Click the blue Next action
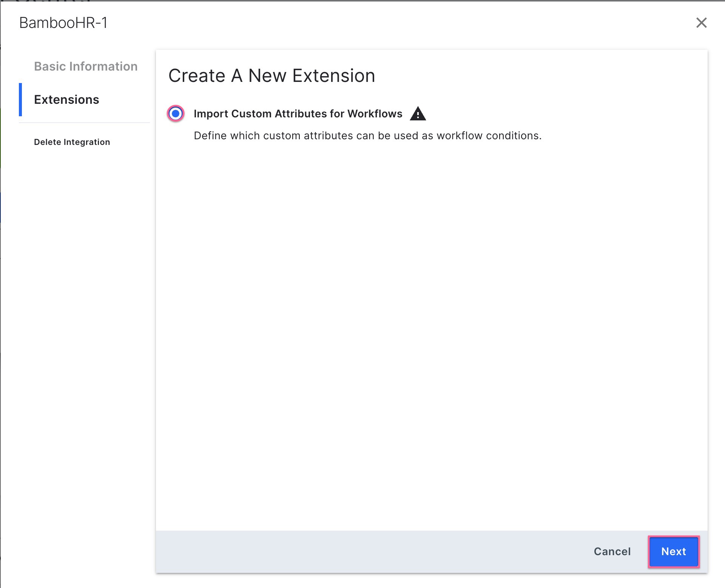Image resolution: width=725 pixels, height=588 pixels. [674, 551]
